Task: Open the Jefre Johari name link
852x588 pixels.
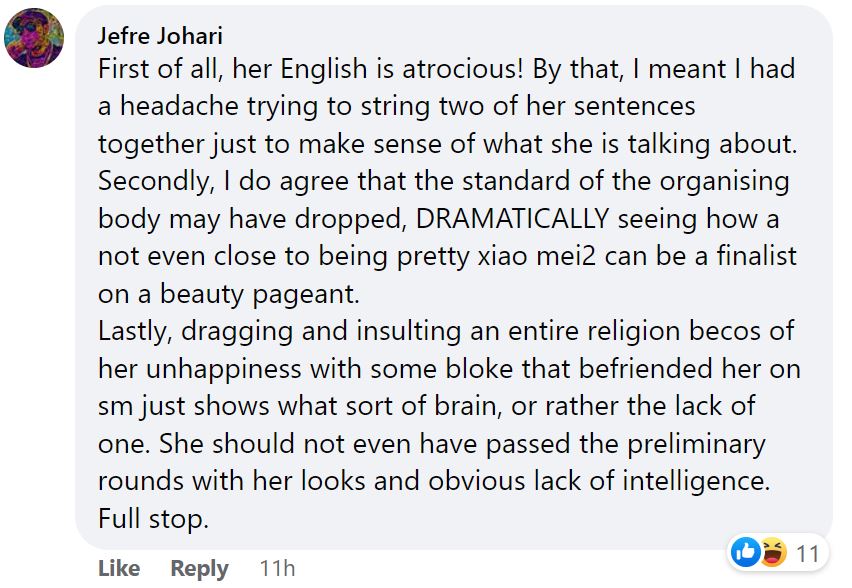Action: click(160, 36)
